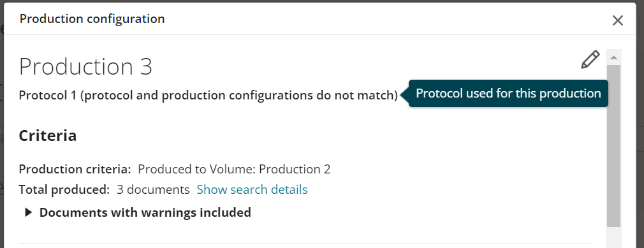The width and height of the screenshot is (644, 248).
Task: Click the Protocol 1 name text
Action: 48,95
